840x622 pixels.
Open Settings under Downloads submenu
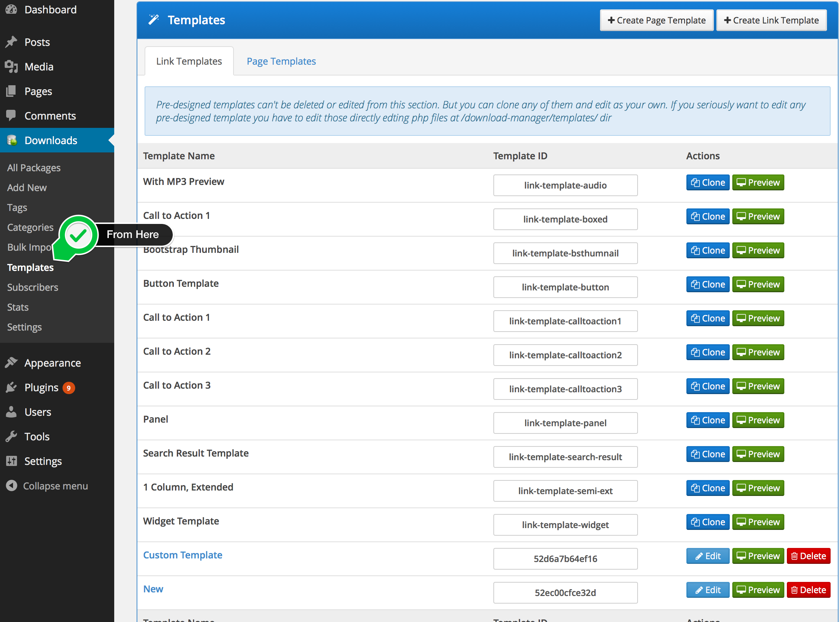pyautogui.click(x=24, y=327)
